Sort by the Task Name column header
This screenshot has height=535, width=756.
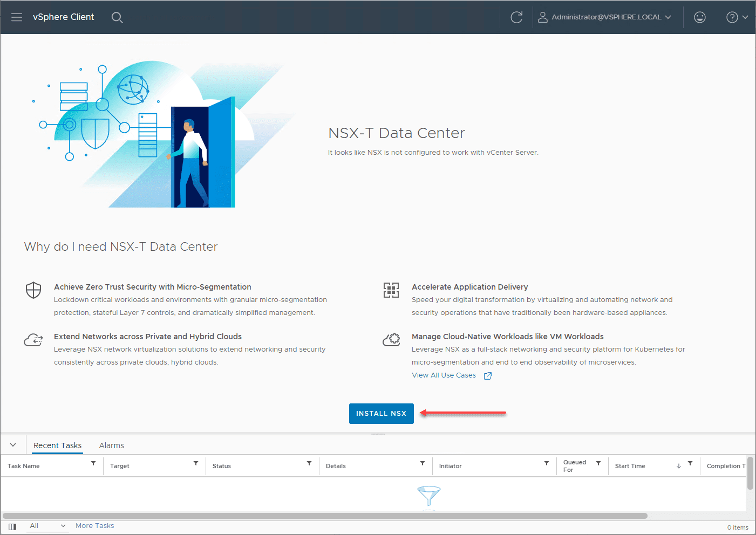pos(24,466)
